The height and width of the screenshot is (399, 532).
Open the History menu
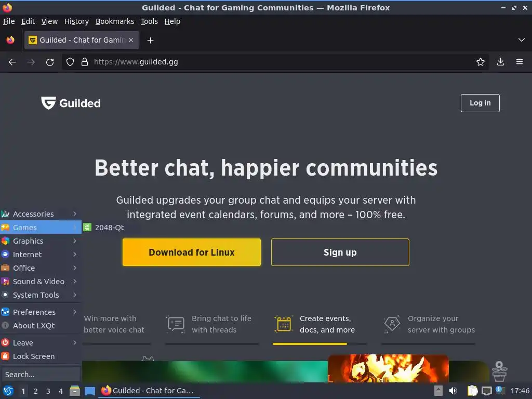tap(76, 21)
